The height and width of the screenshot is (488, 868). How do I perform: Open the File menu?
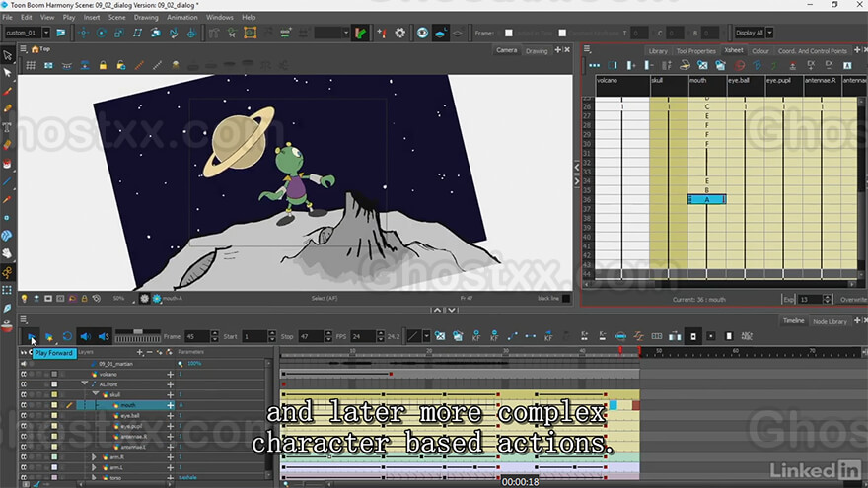tap(7, 17)
